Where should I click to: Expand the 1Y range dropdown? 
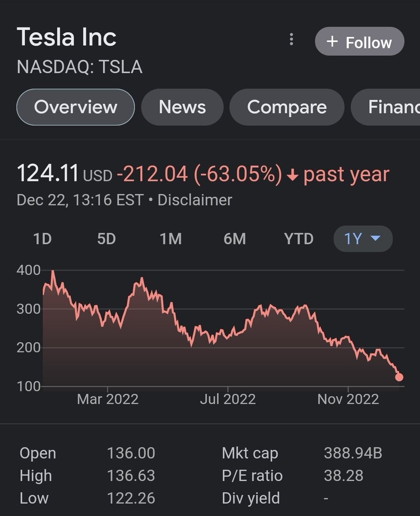coord(363,239)
